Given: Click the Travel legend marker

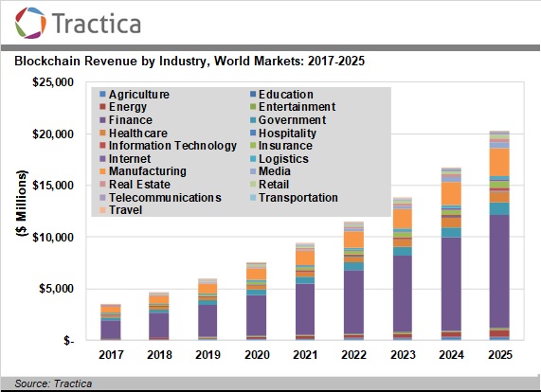Looking at the screenshot, I should 102,209.
